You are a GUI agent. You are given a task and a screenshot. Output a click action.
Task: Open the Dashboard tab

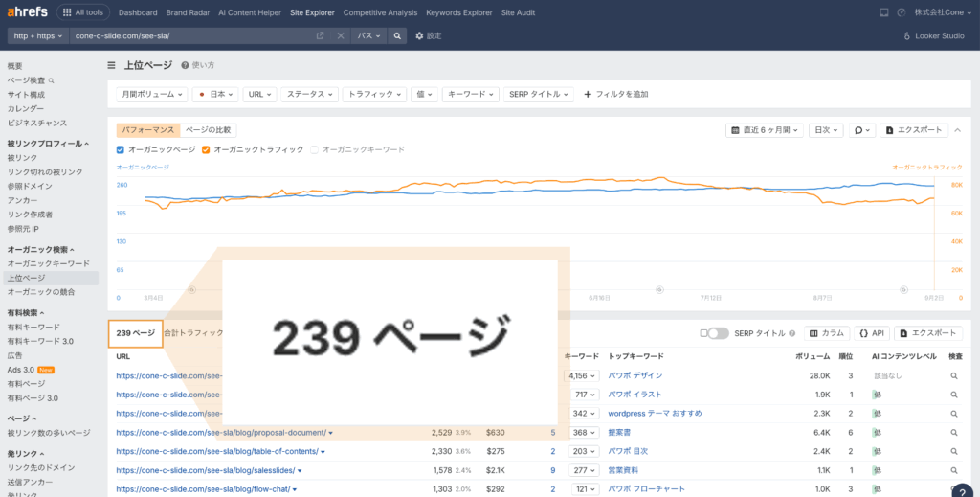click(138, 12)
